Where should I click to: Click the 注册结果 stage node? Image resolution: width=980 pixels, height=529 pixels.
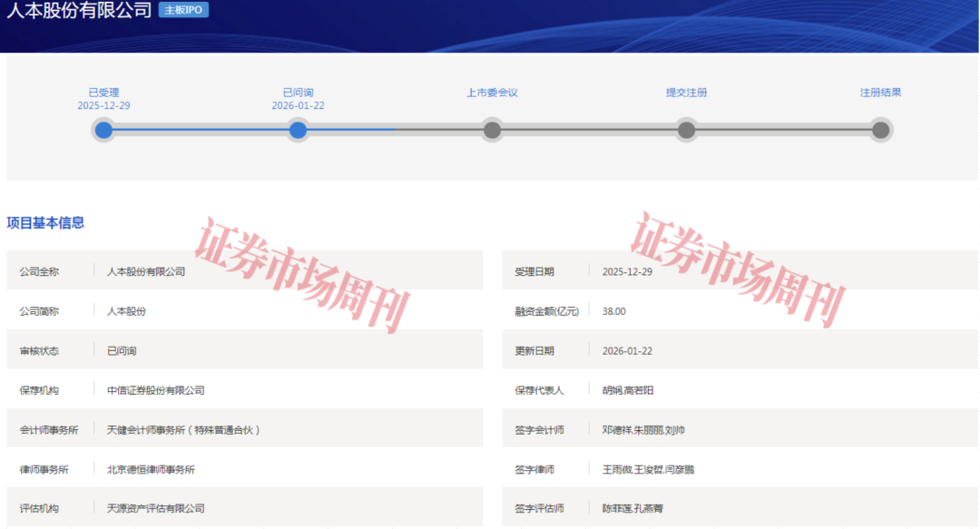click(x=880, y=130)
